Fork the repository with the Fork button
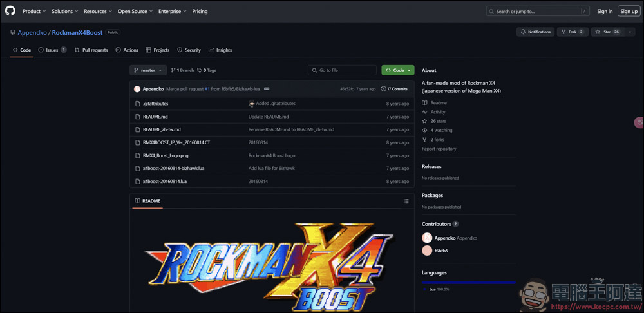 573,32
